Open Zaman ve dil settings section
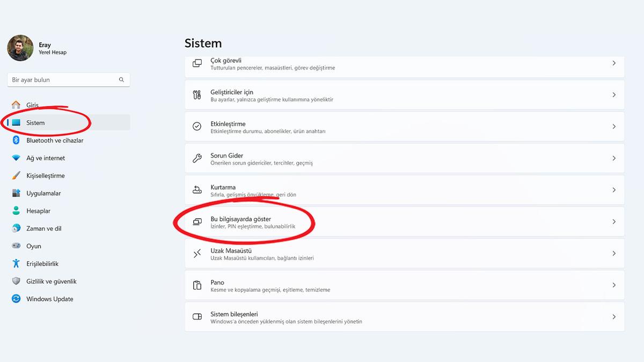The image size is (644, 362). pyautogui.click(x=43, y=228)
